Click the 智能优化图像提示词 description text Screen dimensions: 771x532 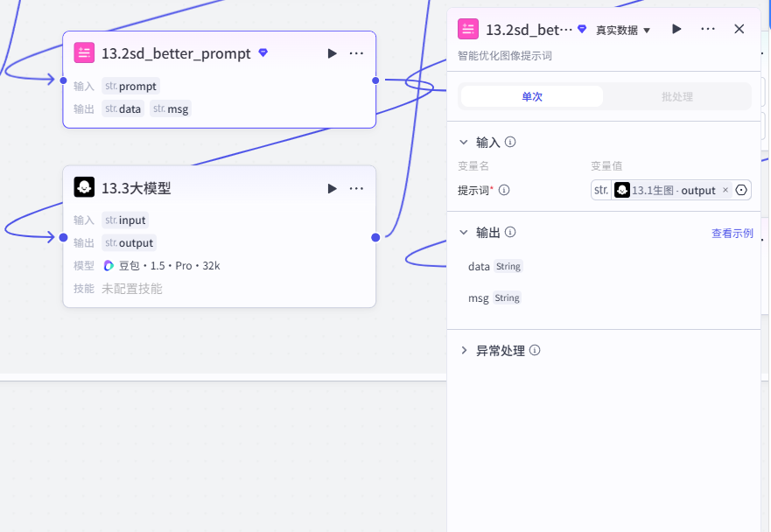pos(504,55)
